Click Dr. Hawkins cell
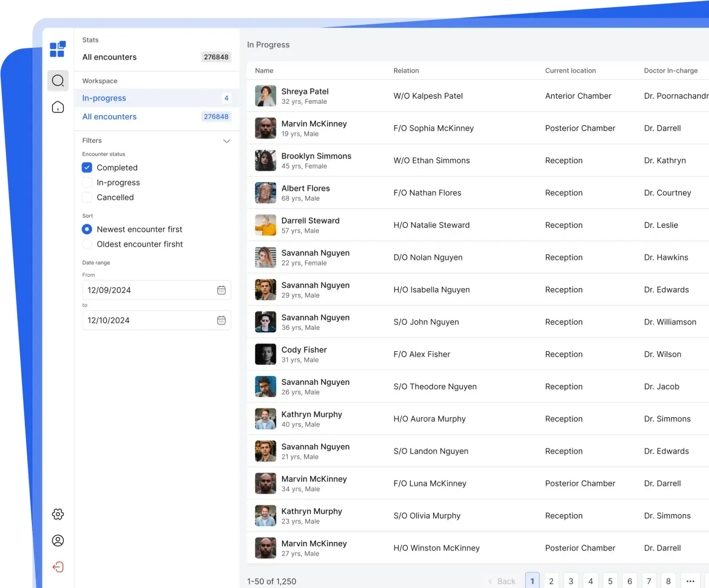Screen dimensions: 709x588 (x=666, y=257)
